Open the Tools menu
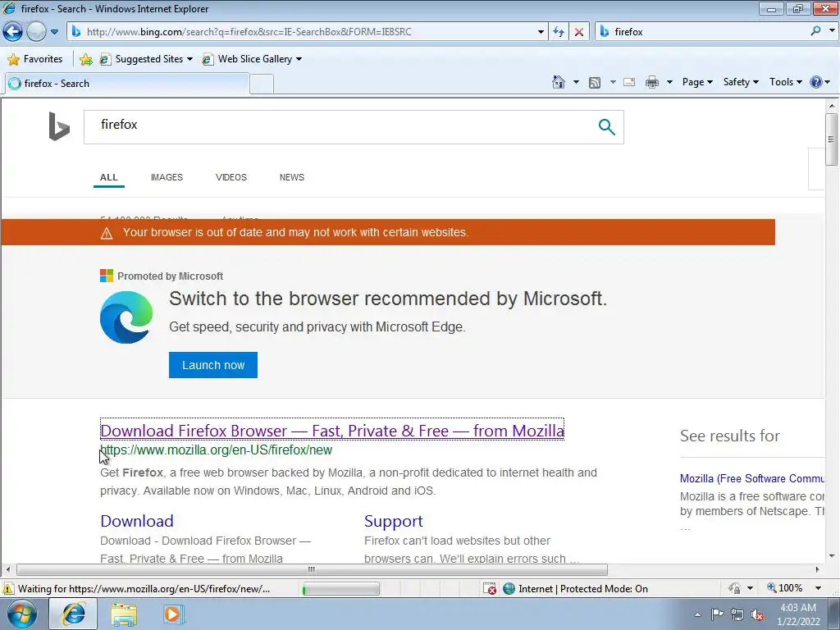This screenshot has height=630, width=840. 785,82
